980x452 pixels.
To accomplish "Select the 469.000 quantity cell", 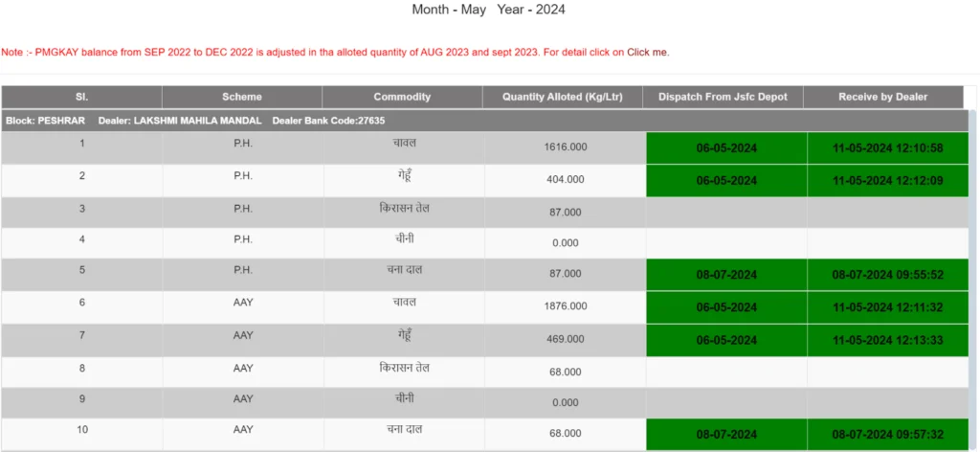I will [x=565, y=338].
